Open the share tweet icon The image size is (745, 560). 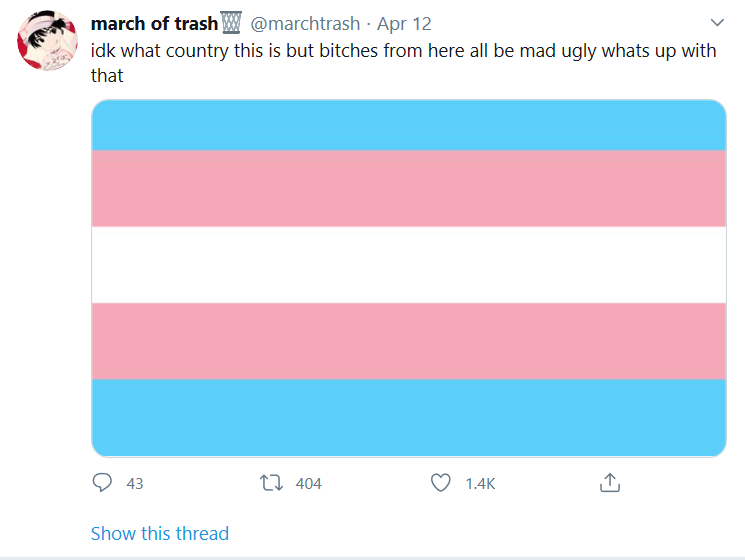[x=610, y=483]
